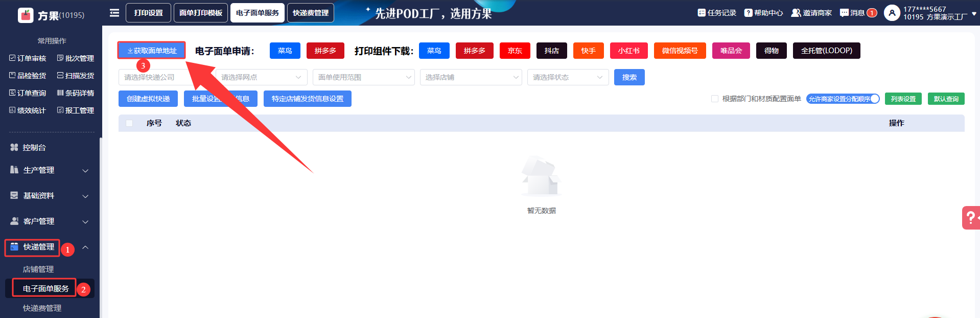Image resolution: width=980 pixels, height=318 pixels.
Task: Click 默认查询 button
Action: 946,99
